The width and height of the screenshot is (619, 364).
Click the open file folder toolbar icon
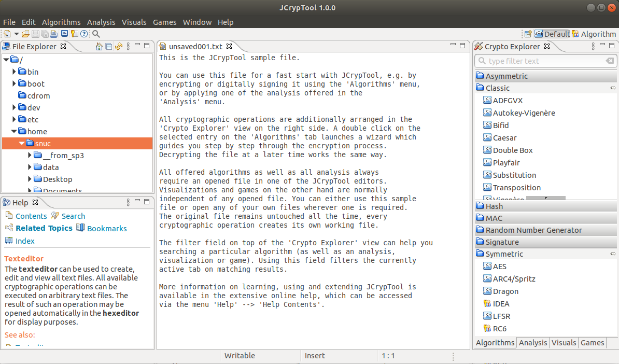click(25, 34)
